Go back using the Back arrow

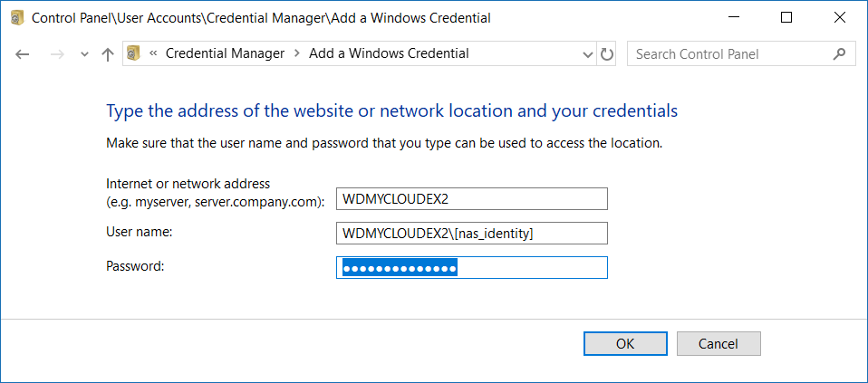[x=24, y=54]
